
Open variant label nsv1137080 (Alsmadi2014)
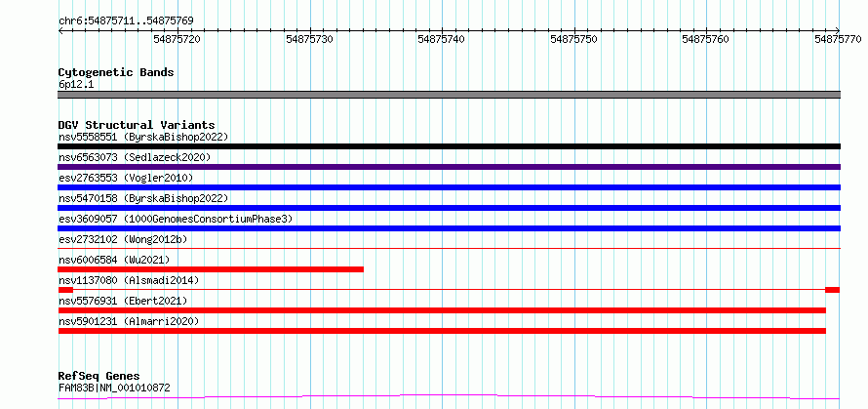click(x=129, y=280)
